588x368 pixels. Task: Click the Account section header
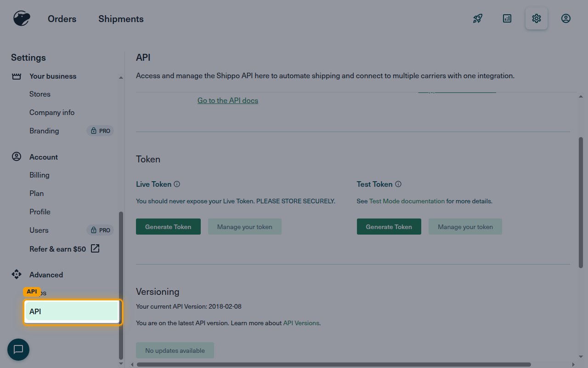44,157
